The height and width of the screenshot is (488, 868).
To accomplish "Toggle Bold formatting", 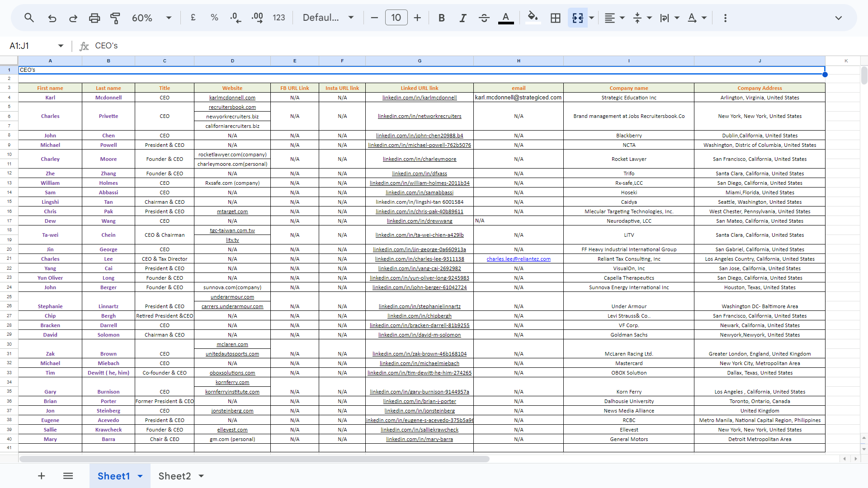I will point(441,18).
